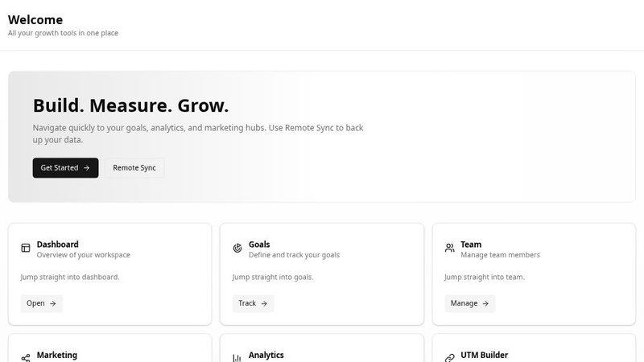Click the Get Started button
Viewport: 644px width, 362px height.
tap(66, 168)
